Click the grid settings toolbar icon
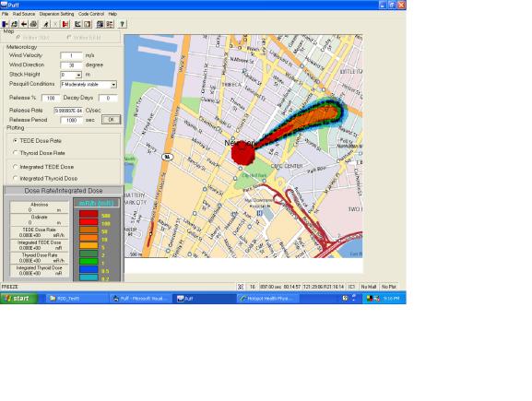 click(x=110, y=24)
